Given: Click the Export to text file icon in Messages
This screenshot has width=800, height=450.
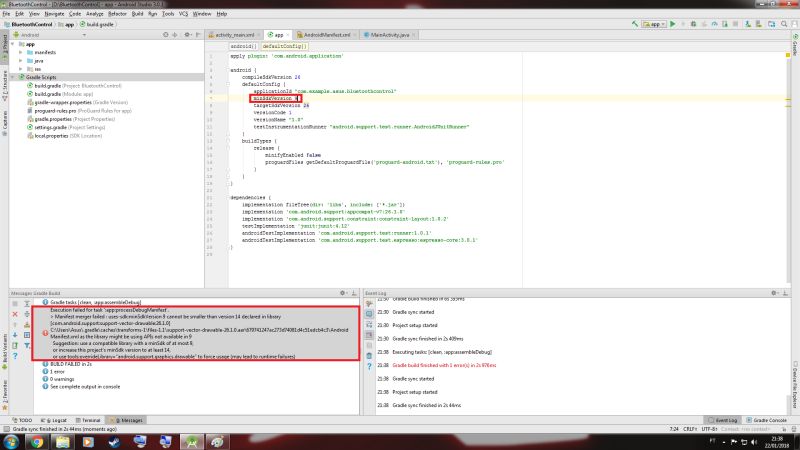Looking at the screenshot, I should tap(15, 345).
